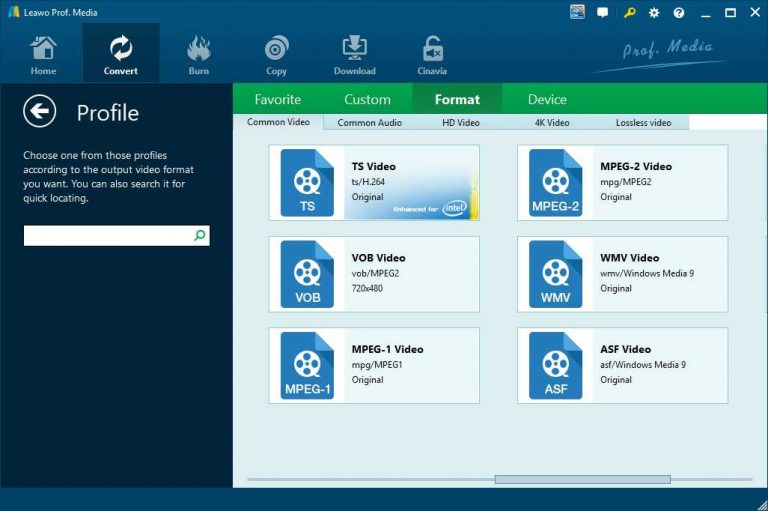768x511 pixels.
Task: Open the Home module
Action: coord(43,55)
